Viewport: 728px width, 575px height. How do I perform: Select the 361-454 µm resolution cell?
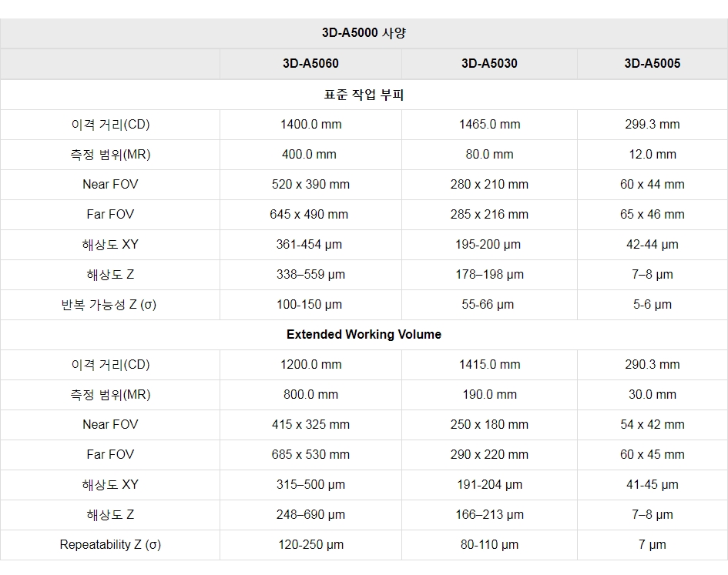[x=309, y=245]
